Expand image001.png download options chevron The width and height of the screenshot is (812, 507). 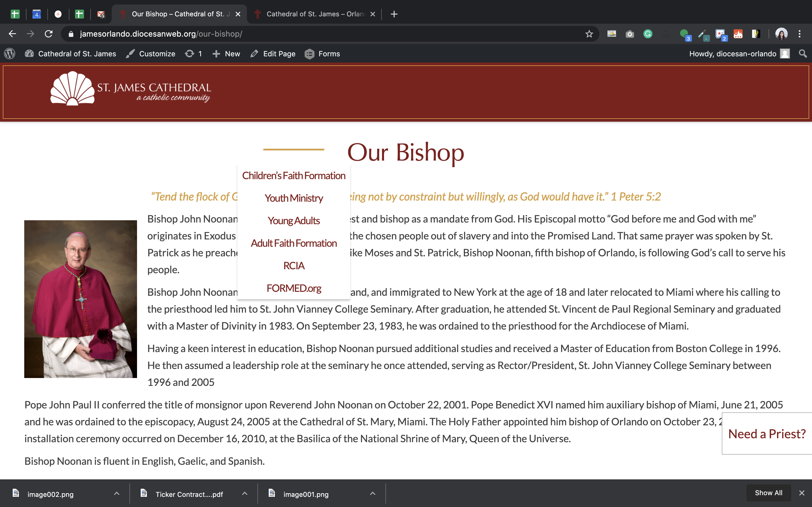pos(372,493)
